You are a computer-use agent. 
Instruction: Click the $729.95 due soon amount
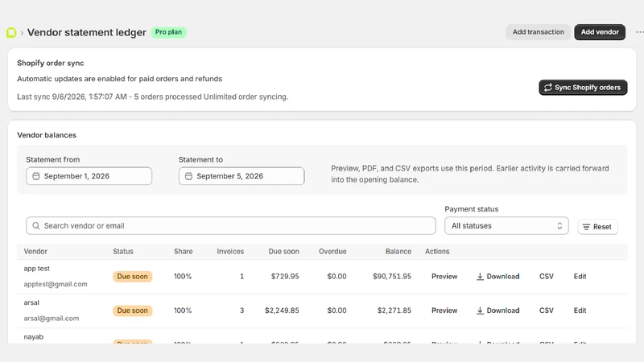pyautogui.click(x=285, y=276)
